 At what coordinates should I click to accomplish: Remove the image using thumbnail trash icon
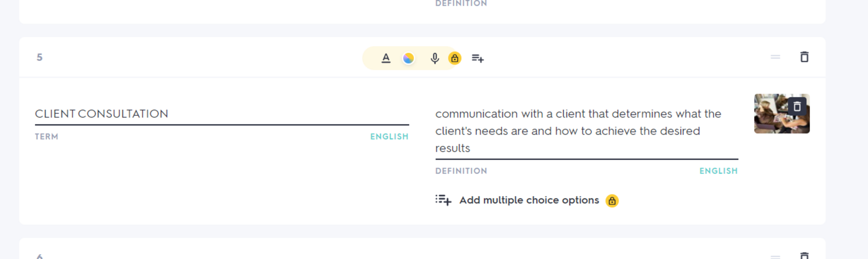coord(797,106)
